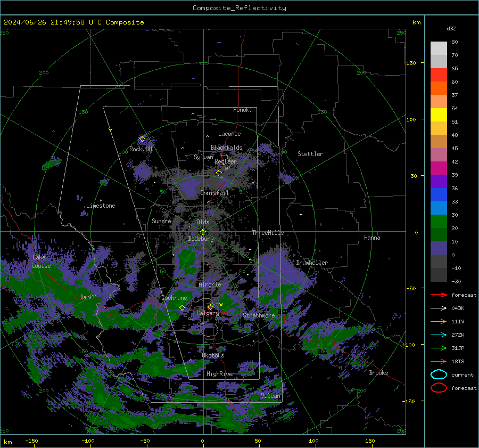The height and width of the screenshot is (448, 479).
Task: Click the Strathmore label
Action: 259,315
